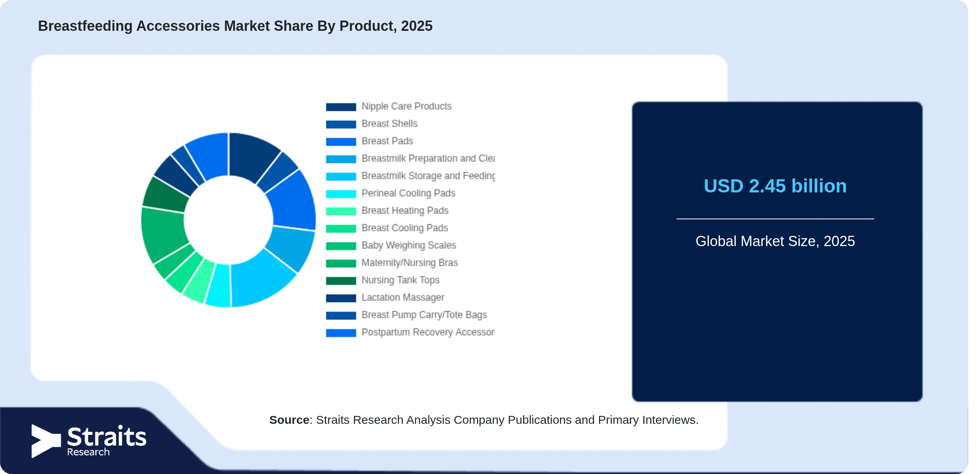Toggle the 'Breastmilk Preparation and Clea' legend label
Image resolution: width=980 pixels, height=474 pixels.
click(428, 158)
